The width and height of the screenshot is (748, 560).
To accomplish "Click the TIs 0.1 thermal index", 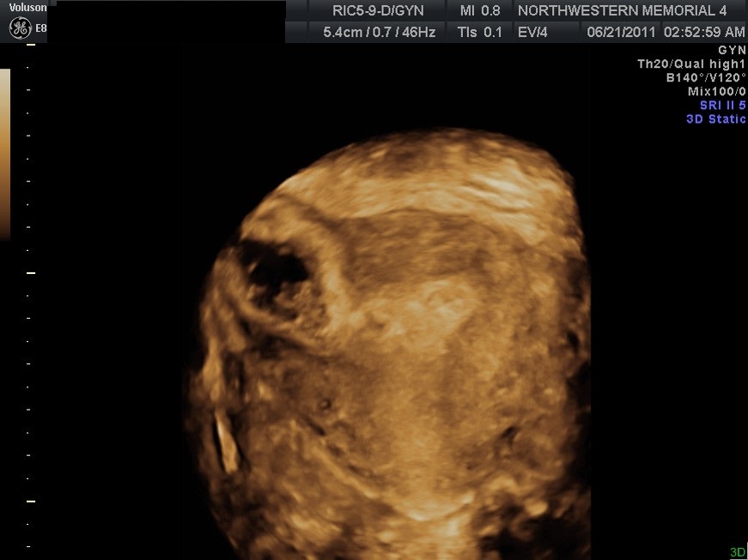I will tap(479, 33).
